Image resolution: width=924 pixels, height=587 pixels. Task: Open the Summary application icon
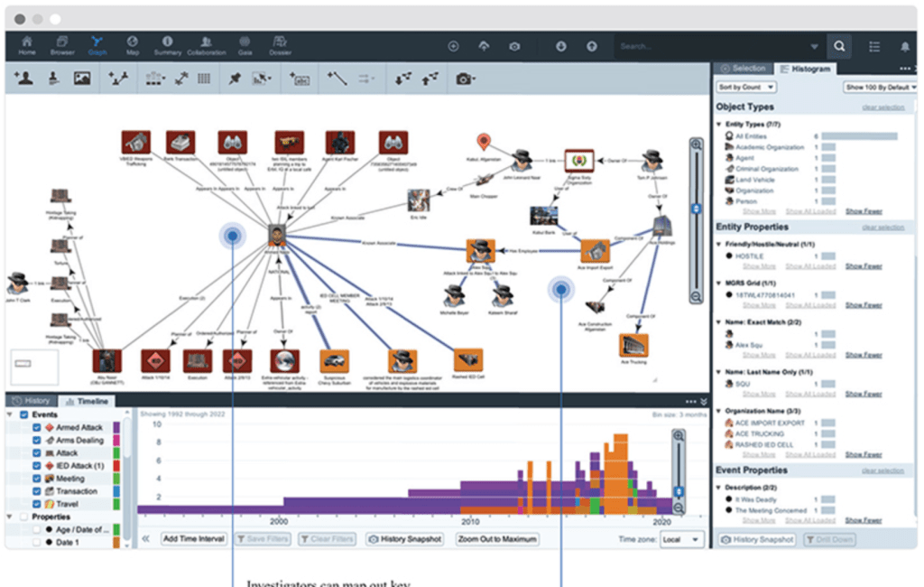[167, 45]
